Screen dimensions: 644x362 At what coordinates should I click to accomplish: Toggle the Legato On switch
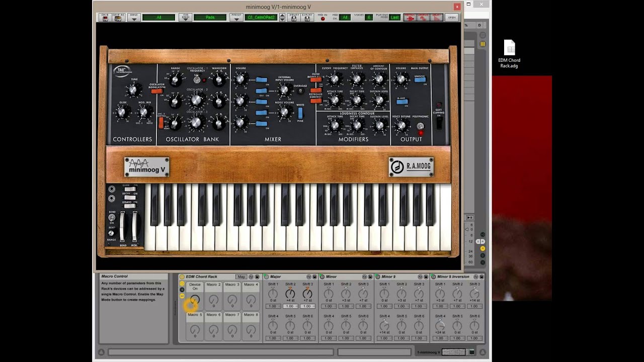tap(130, 206)
